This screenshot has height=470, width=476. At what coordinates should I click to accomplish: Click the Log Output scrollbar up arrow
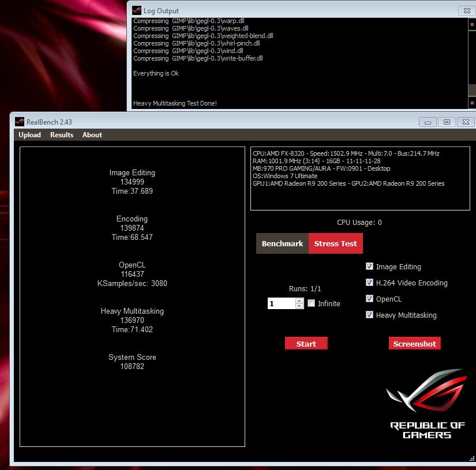[472, 25]
